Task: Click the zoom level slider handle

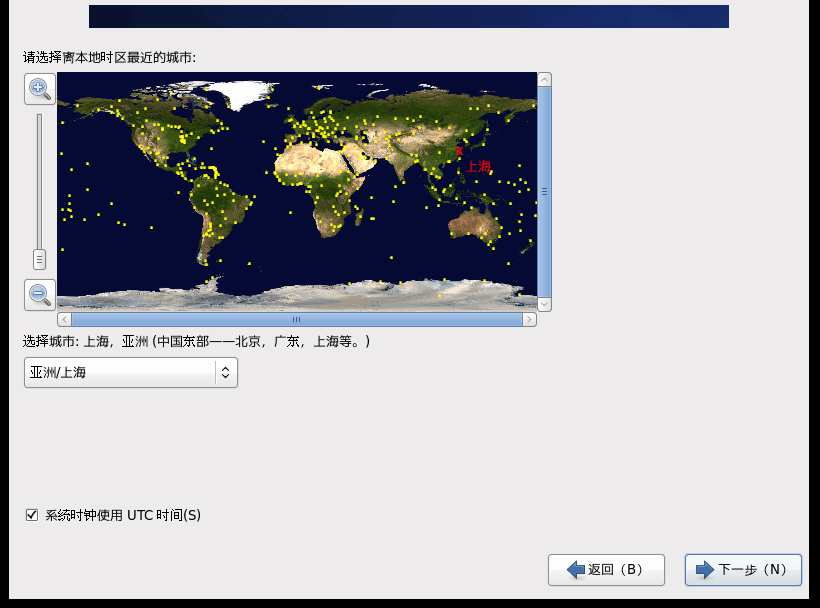Action: tap(39, 259)
